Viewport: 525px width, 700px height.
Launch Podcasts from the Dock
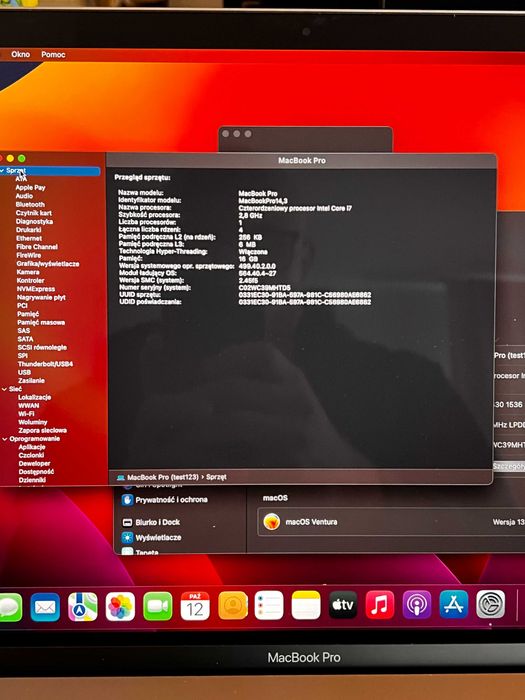(417, 604)
